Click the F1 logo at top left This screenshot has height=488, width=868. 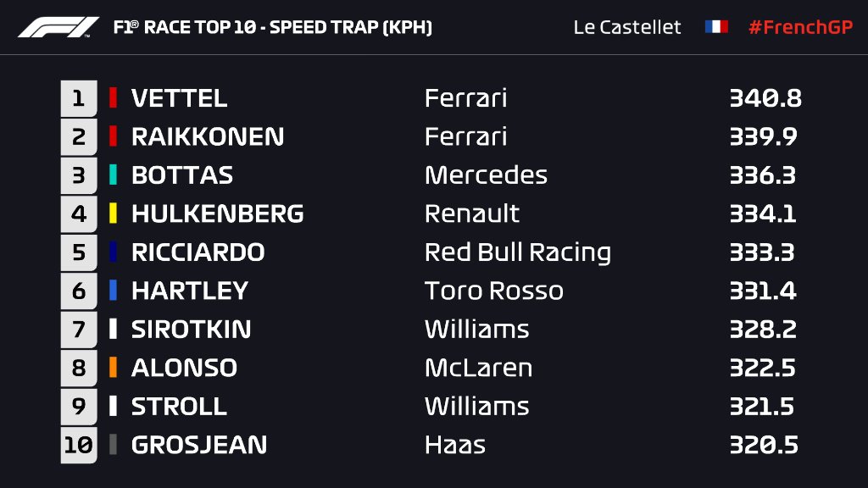pos(58,27)
